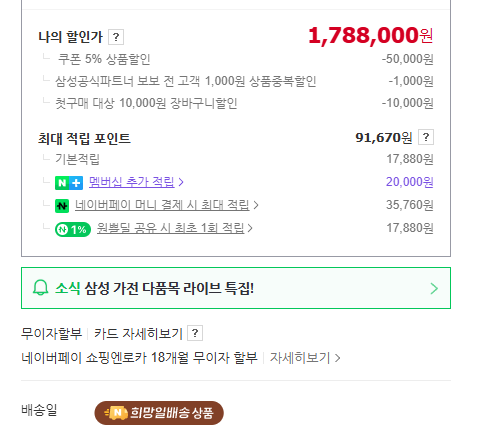Open the 삼성 가전 다품목 라이브 특집 banner
This screenshot has height=433, width=480.
(x=236, y=288)
